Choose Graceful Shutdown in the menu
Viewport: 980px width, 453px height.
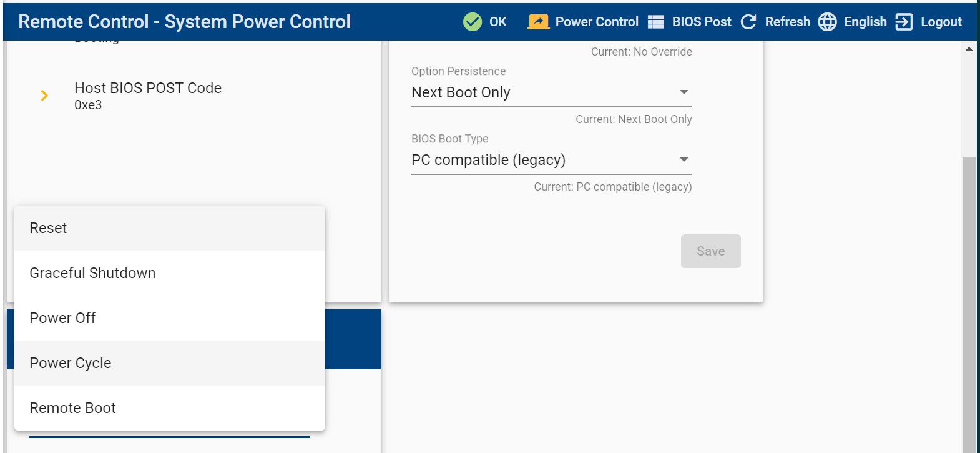pos(92,273)
